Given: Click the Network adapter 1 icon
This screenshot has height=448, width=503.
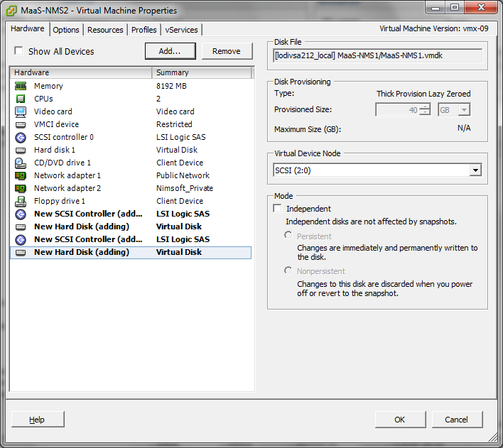Looking at the screenshot, I should (x=21, y=176).
